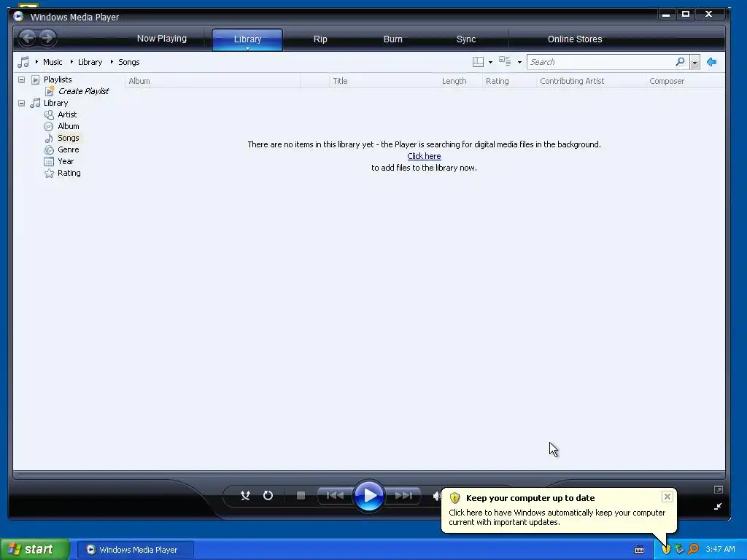Close the update notification balloon

click(667, 497)
